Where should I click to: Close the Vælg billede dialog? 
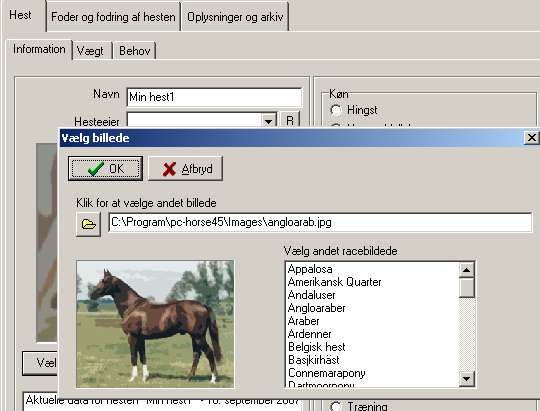click(x=531, y=137)
